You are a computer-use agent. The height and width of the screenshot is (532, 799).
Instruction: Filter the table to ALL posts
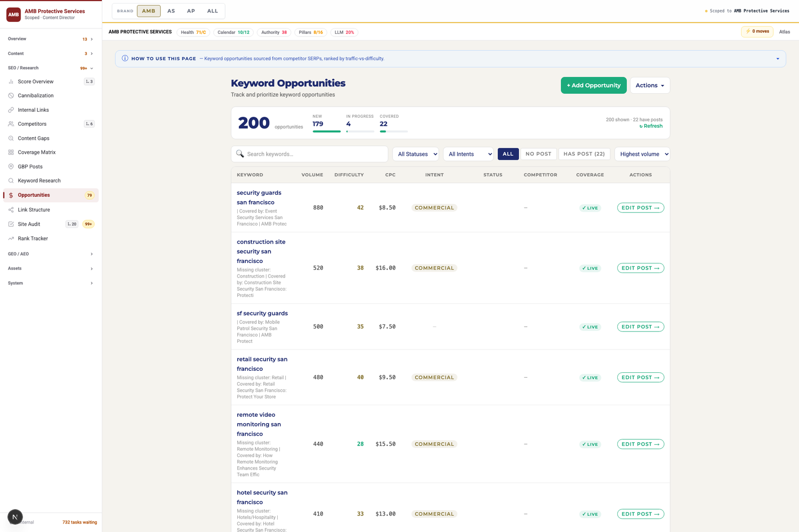pyautogui.click(x=508, y=154)
